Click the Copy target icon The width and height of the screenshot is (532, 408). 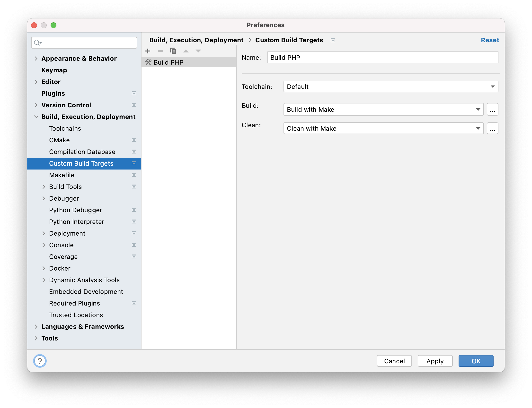[x=173, y=51]
